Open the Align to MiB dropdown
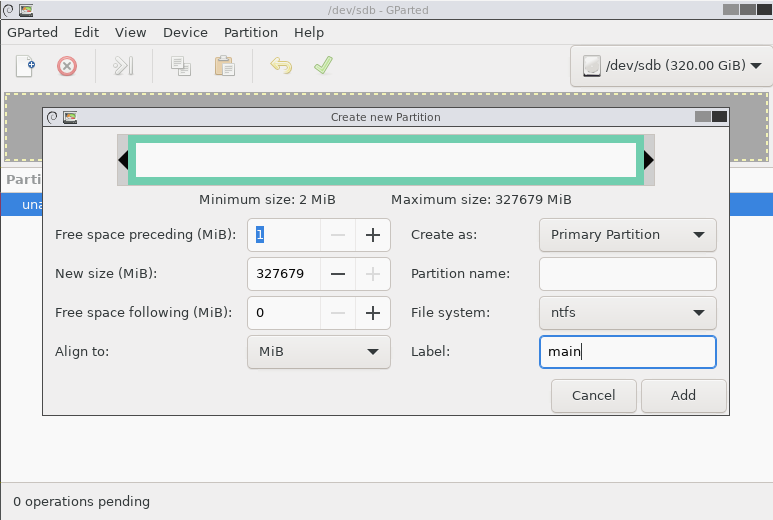The image size is (773, 520). click(x=319, y=352)
